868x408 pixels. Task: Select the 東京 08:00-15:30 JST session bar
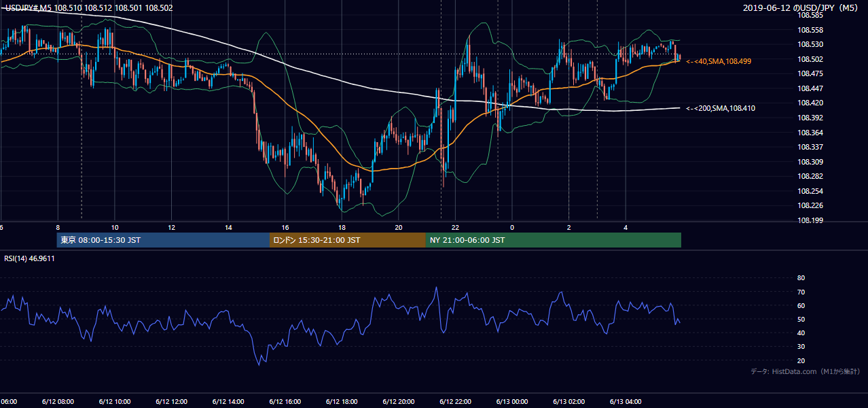click(x=163, y=240)
